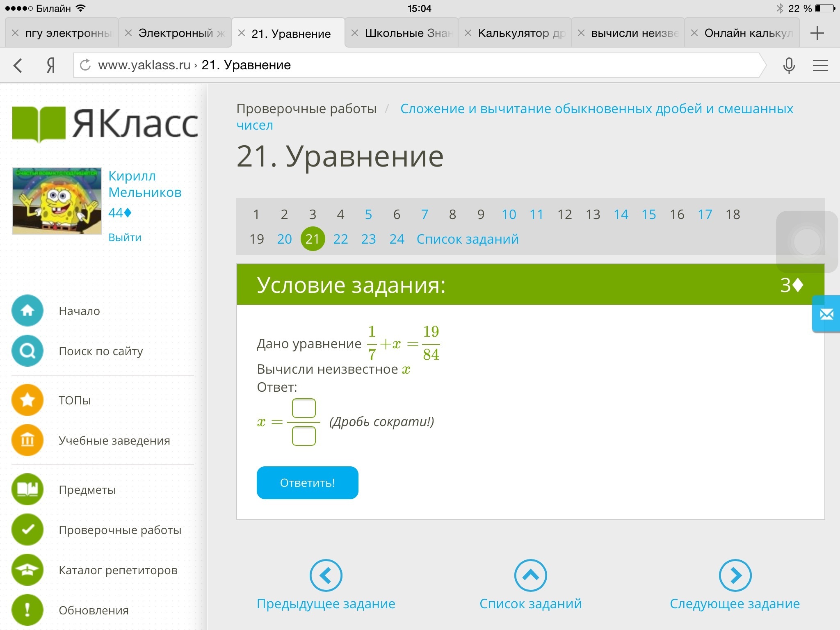Click the home icon next to Начало
840x630 pixels.
pyautogui.click(x=27, y=310)
